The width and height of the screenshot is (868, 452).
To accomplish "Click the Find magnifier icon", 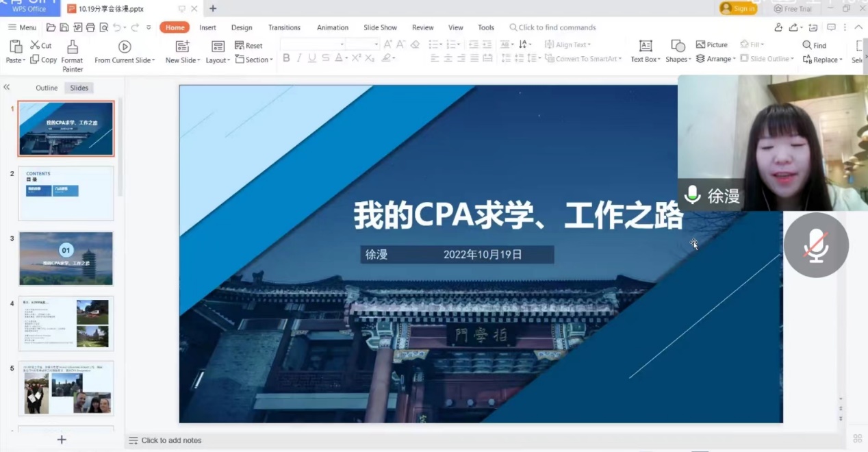I will [807, 45].
